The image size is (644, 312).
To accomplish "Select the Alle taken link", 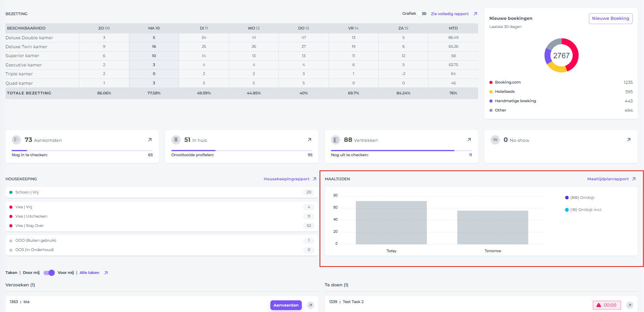I will click(89, 273).
